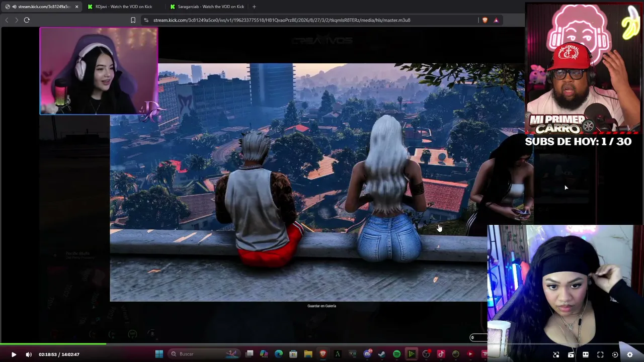Screen dimensions: 644x362
Task: Open the playback speed control
Action: click(x=615, y=354)
